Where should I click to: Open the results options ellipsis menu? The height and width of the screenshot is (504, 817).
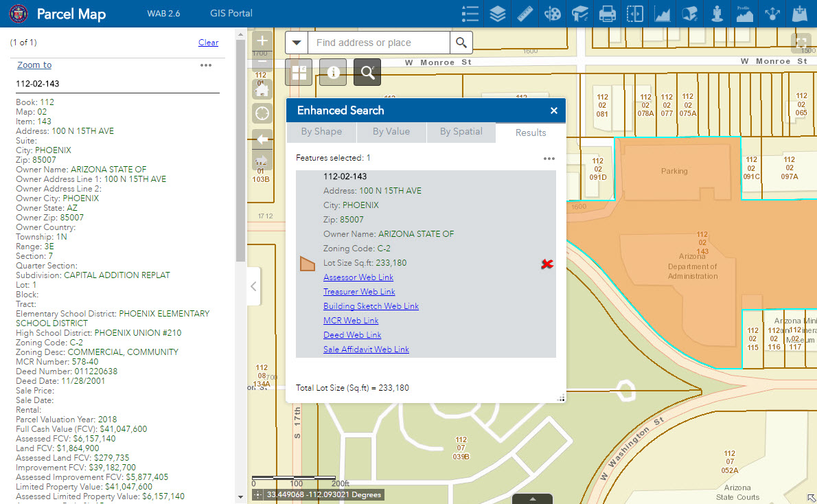tap(549, 159)
